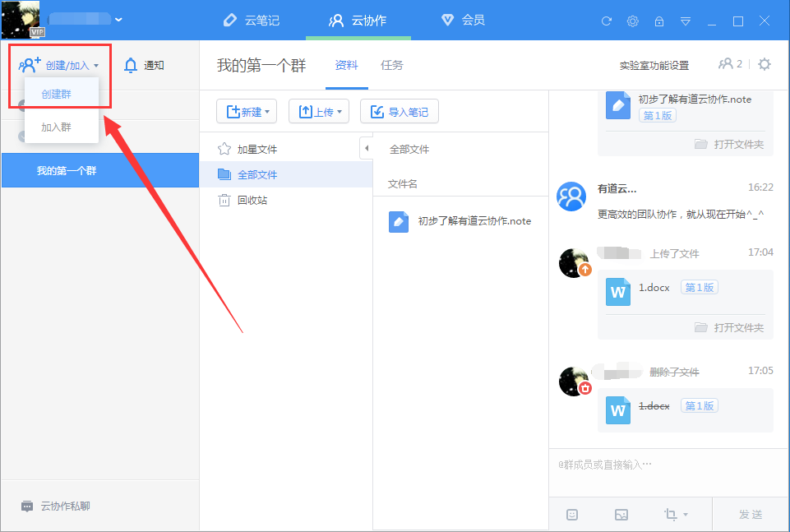Click the member count icon showing 2

(x=728, y=62)
